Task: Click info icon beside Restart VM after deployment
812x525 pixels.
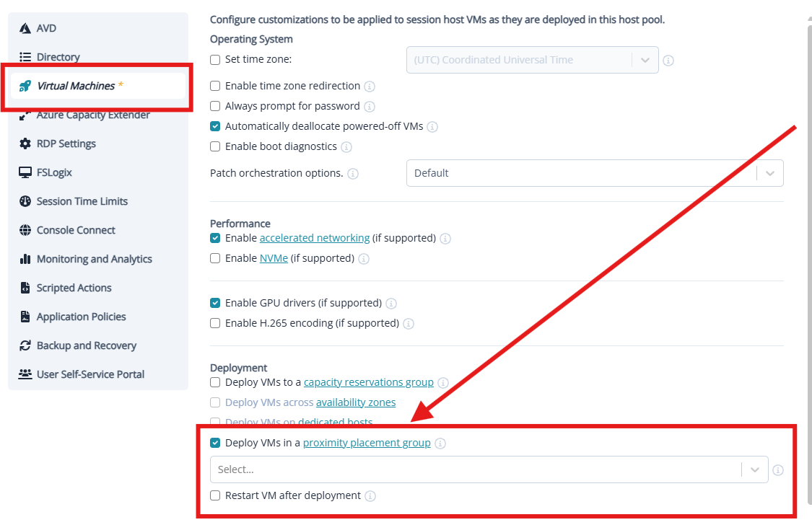Action: coord(370,496)
